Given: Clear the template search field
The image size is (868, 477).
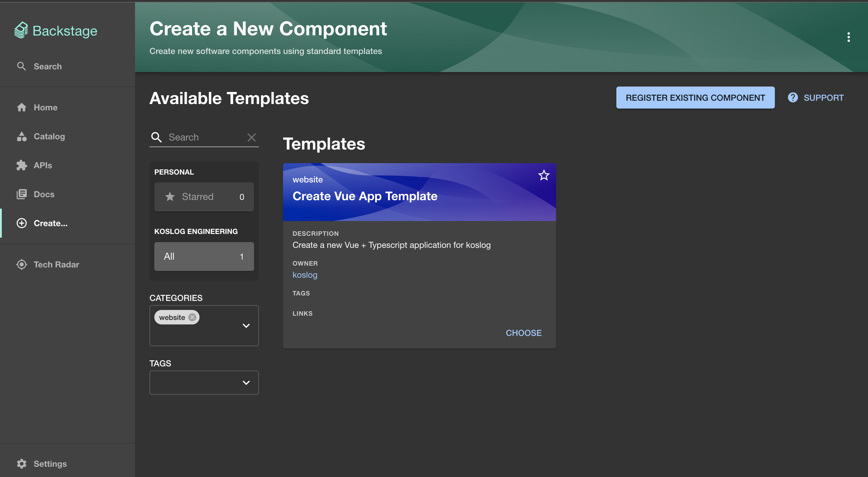Looking at the screenshot, I should click(x=251, y=137).
